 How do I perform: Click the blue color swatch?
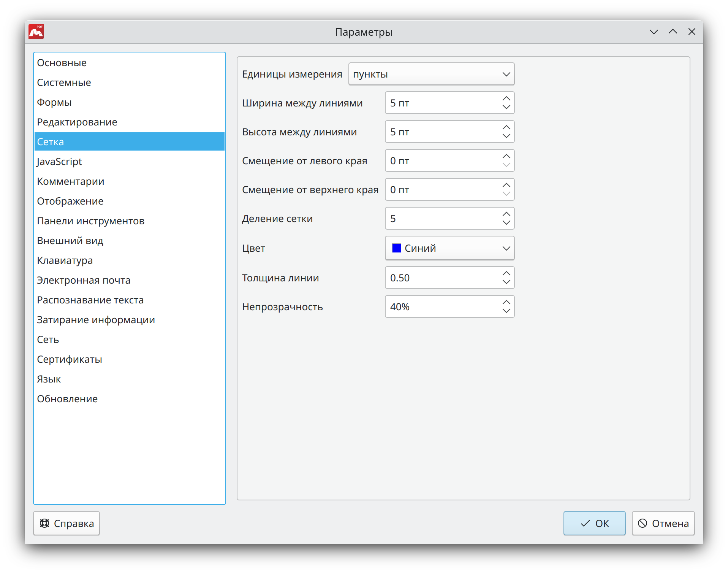[x=396, y=248]
